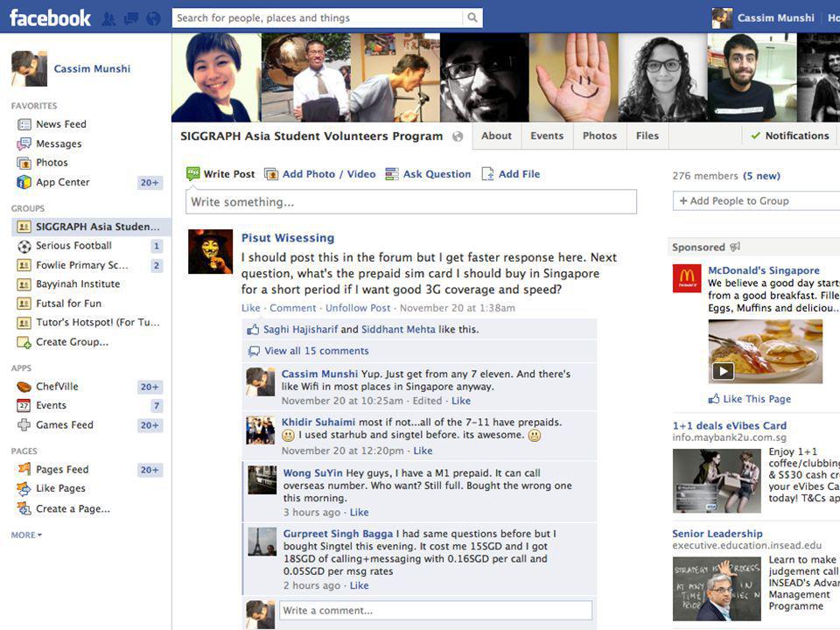Comment on Pisut Wisessing's post
840x630 pixels.
[x=292, y=308]
